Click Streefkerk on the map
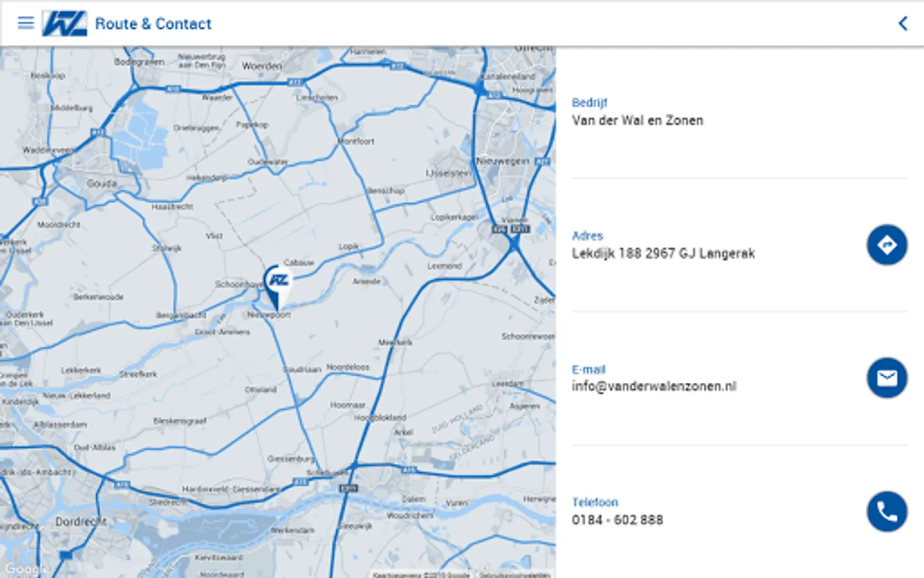 (138, 374)
